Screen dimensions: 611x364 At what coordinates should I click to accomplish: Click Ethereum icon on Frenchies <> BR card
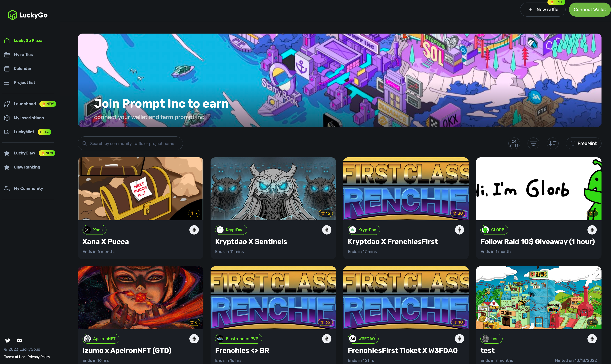[x=327, y=339]
